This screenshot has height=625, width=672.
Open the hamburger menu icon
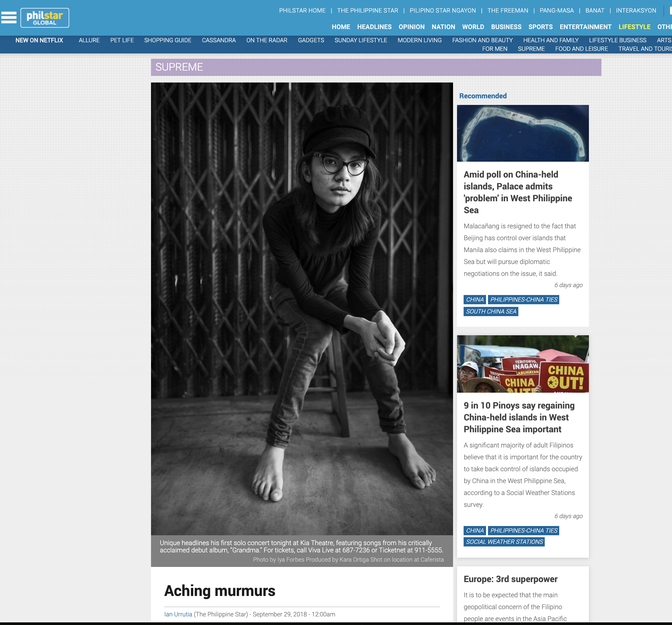point(9,17)
